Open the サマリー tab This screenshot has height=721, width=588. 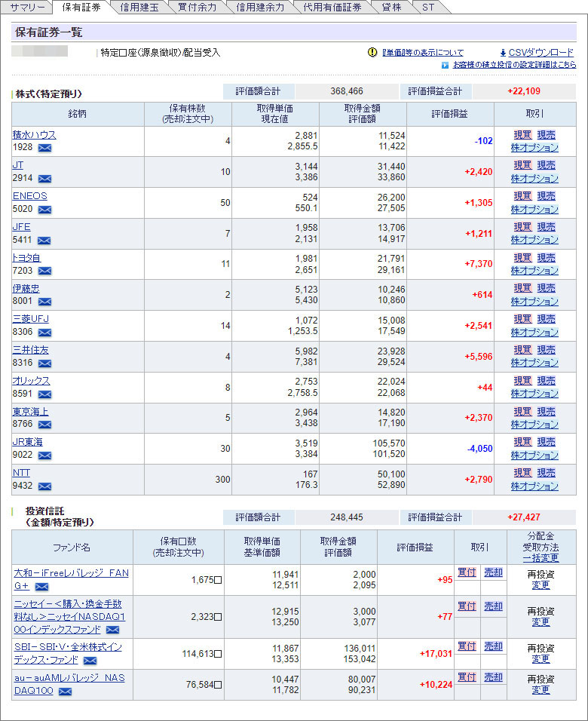click(x=27, y=8)
